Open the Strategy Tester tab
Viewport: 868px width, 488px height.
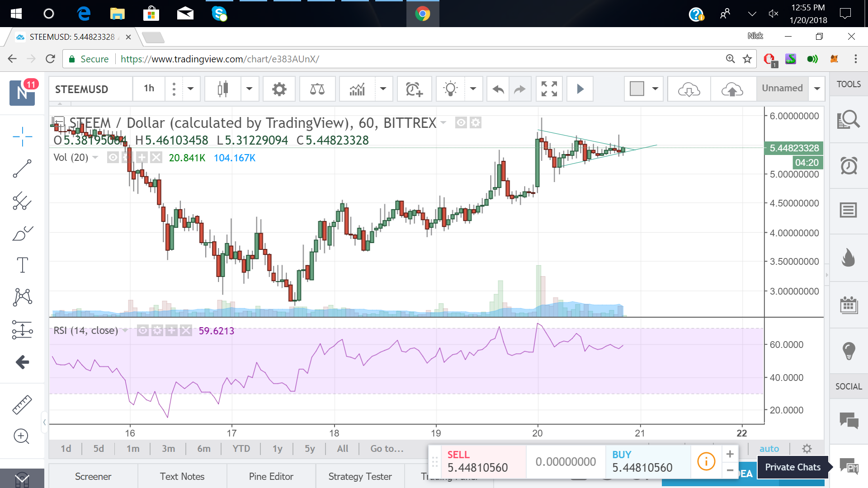pos(360,476)
